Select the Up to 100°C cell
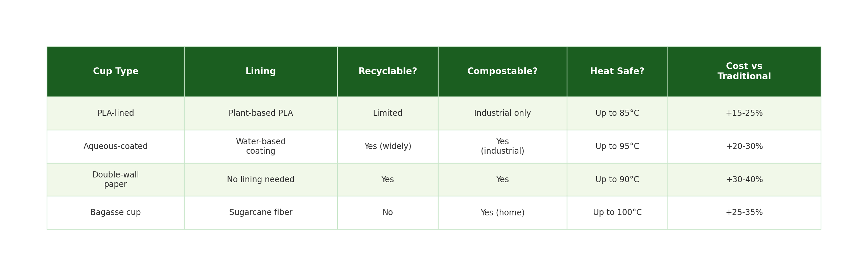Viewport: 868px width, 276px height. point(617,212)
